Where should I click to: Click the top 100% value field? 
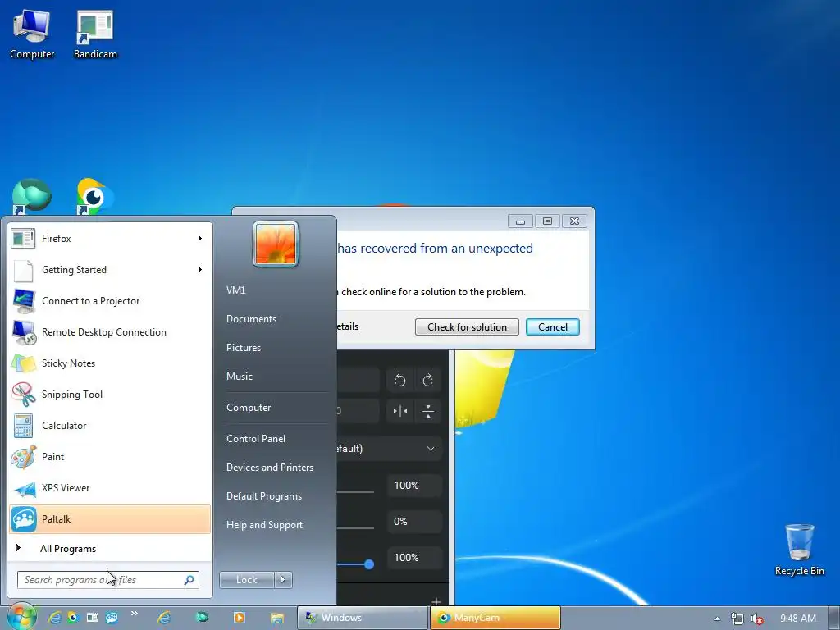(x=414, y=486)
